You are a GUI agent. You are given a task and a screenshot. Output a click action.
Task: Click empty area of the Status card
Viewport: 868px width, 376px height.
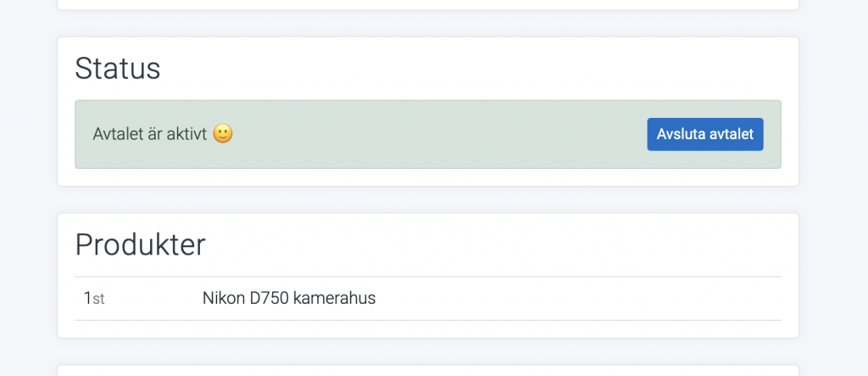click(470, 68)
